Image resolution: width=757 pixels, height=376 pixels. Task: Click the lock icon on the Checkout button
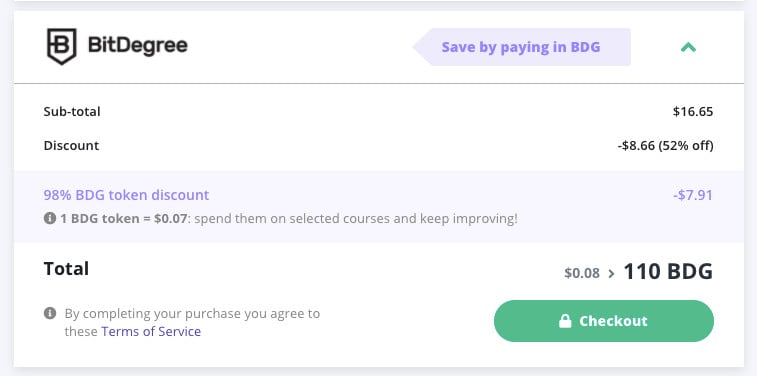tap(565, 321)
